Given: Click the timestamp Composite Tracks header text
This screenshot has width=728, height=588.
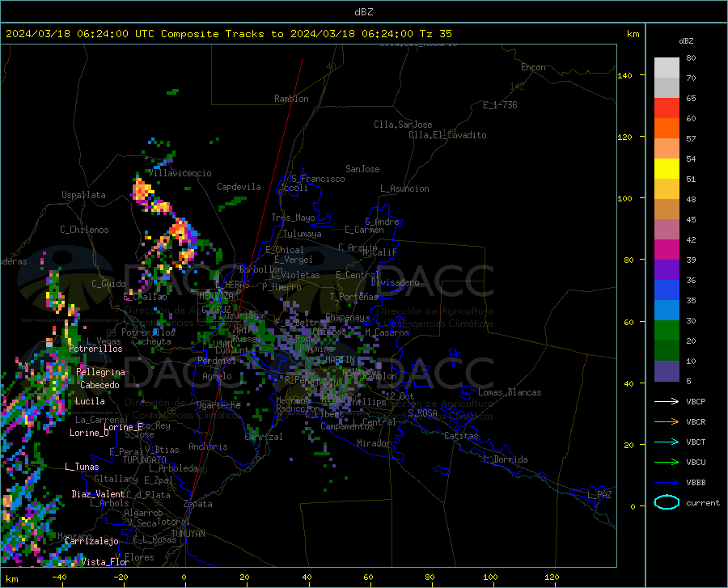Looking at the screenshot, I should pyautogui.click(x=228, y=34).
